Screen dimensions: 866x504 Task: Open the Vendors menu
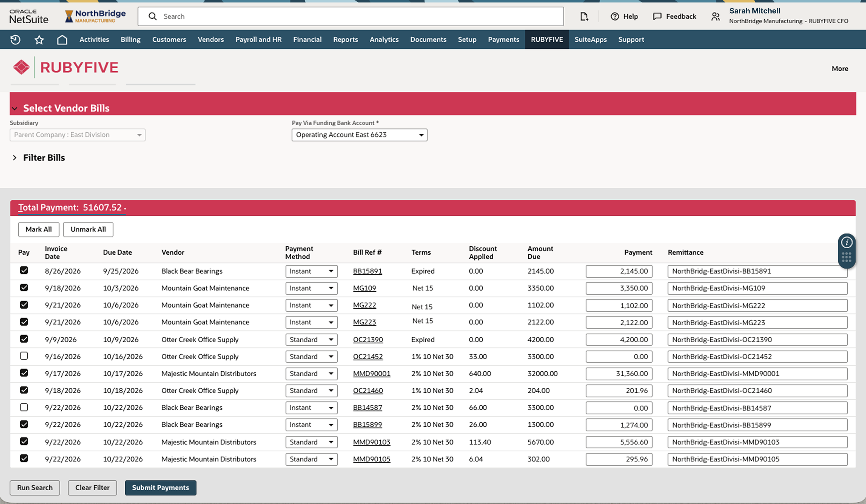pyautogui.click(x=211, y=39)
